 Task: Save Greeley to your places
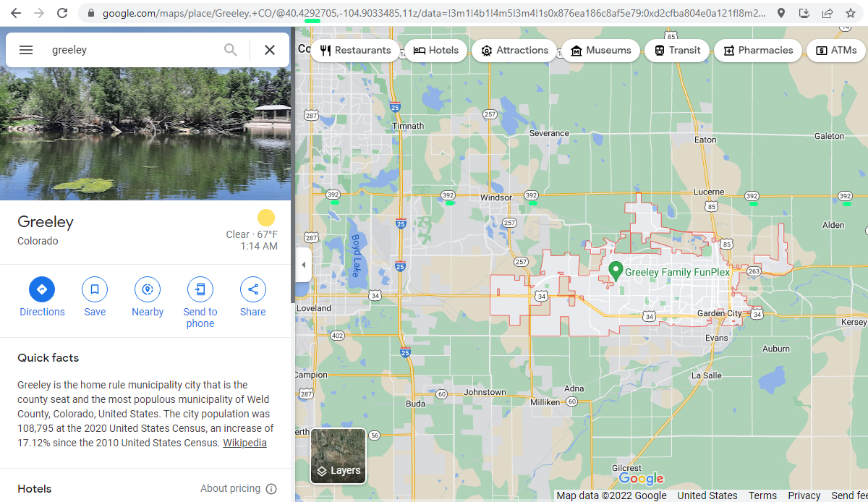pyautogui.click(x=95, y=290)
